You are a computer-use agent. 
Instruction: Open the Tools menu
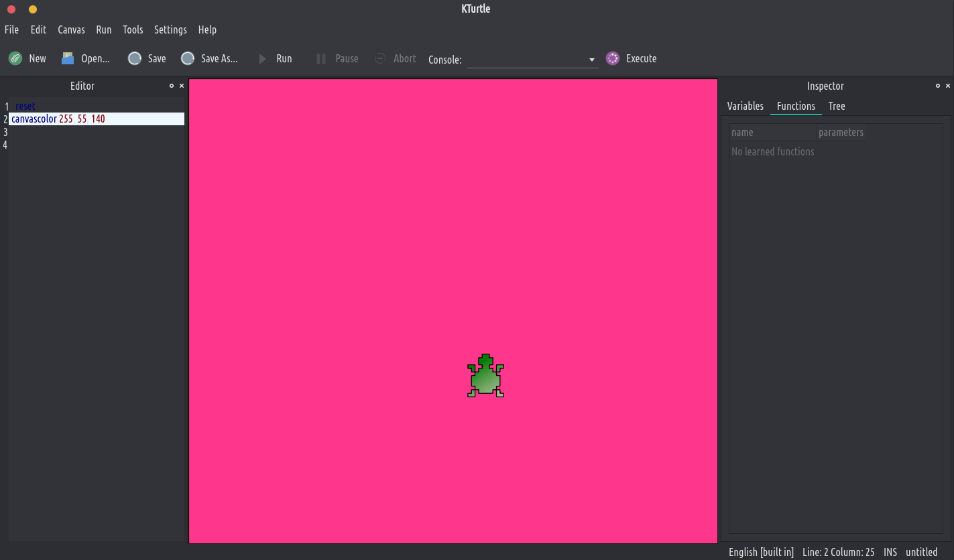[x=132, y=29]
